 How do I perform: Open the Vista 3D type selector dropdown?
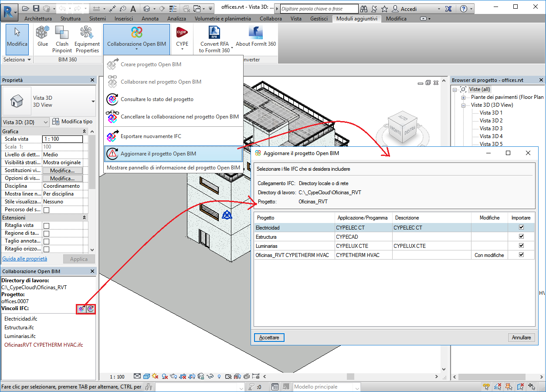click(93, 101)
